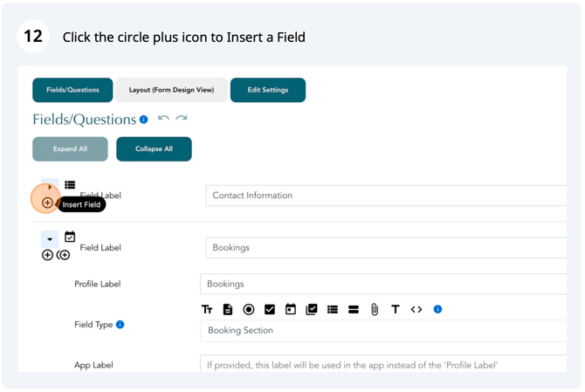
Task: Select the calendar date field type icon
Action: pyautogui.click(x=290, y=309)
